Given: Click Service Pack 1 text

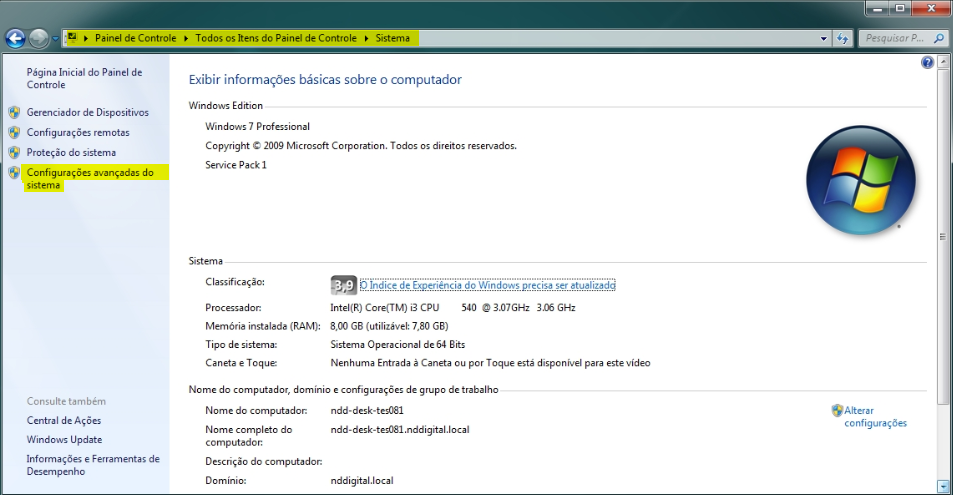Looking at the screenshot, I should click(236, 165).
